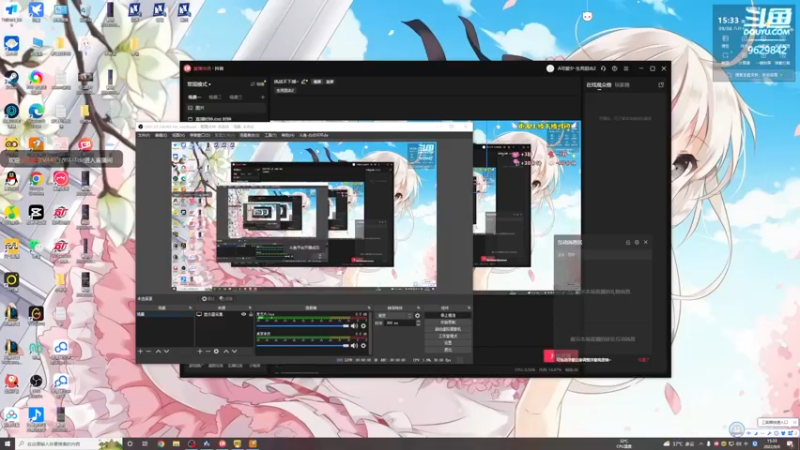Switch to online viewers tab in right panel
800x450 pixels.
coord(598,85)
